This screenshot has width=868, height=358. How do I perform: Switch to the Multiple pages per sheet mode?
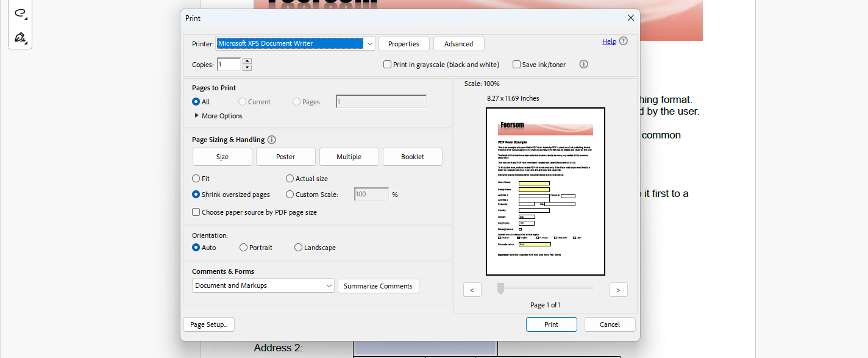click(x=349, y=156)
